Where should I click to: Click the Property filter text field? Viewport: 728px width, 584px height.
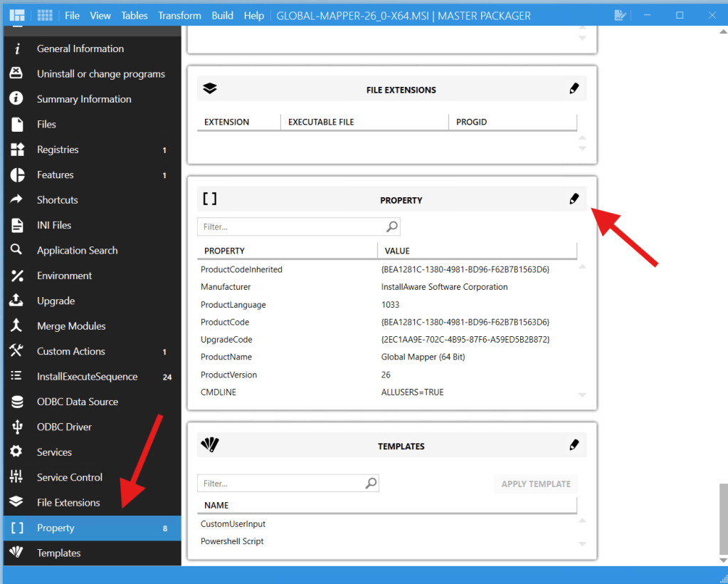[x=292, y=226]
